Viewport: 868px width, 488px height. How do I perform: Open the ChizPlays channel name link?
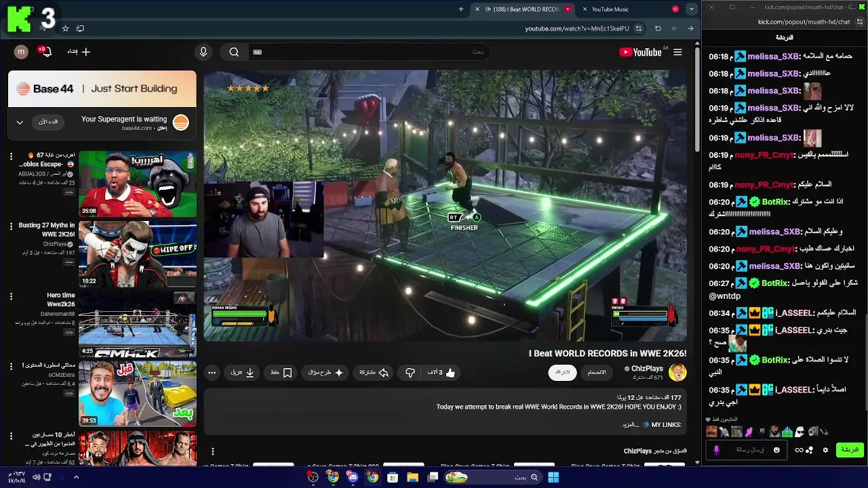(x=647, y=369)
